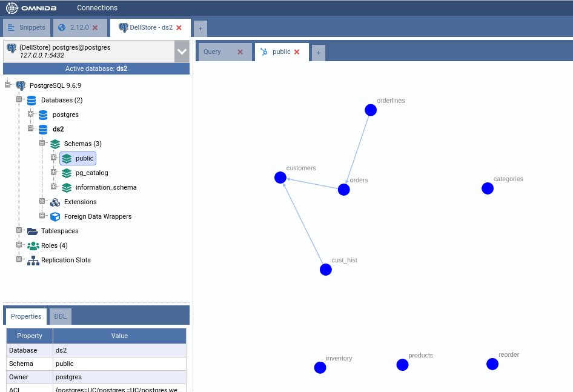573x392 pixels.
Task: Click the Extensions cubes icon
Action: coord(55,202)
